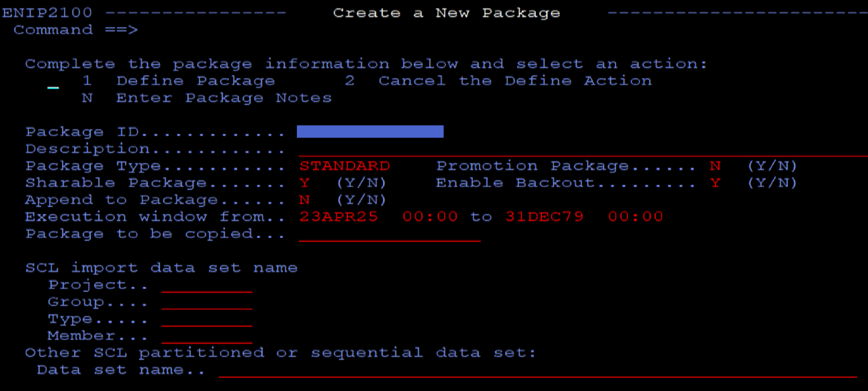Toggle the Sharable Package Y value
The image size is (868, 391).
pyautogui.click(x=305, y=183)
